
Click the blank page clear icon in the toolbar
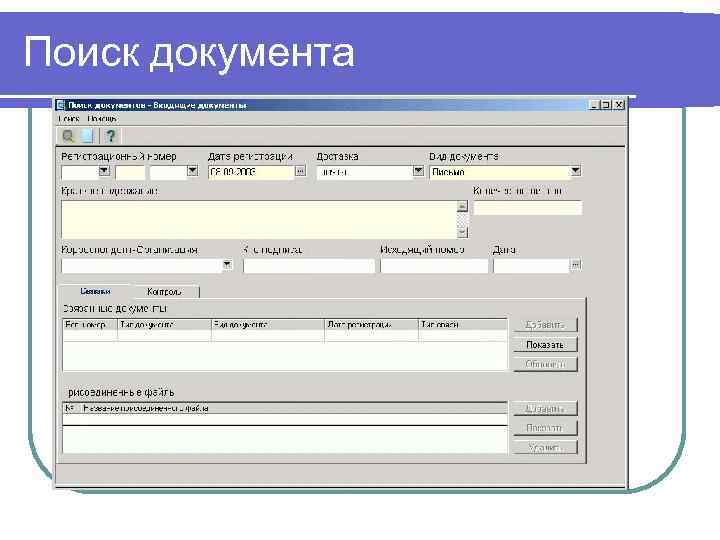(87, 136)
